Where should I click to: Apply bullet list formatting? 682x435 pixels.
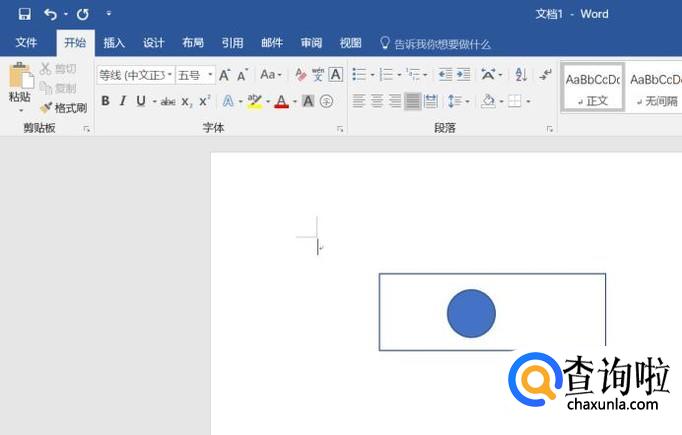(x=359, y=74)
